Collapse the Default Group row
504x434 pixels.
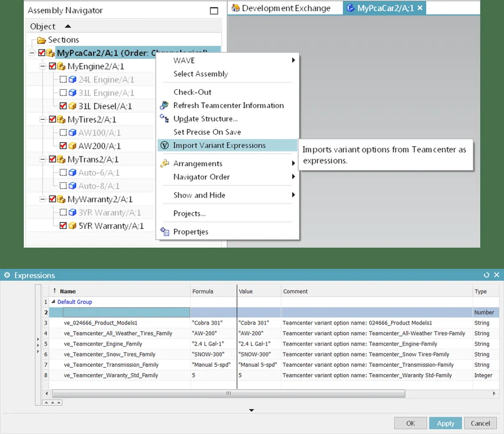53,302
